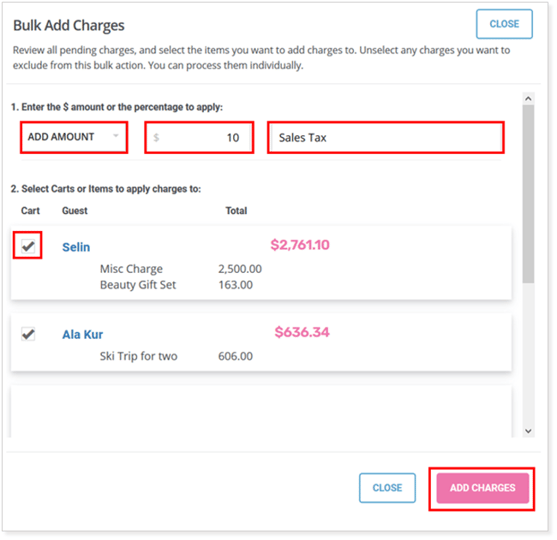Click the scrollbar up arrow

pos(528,98)
